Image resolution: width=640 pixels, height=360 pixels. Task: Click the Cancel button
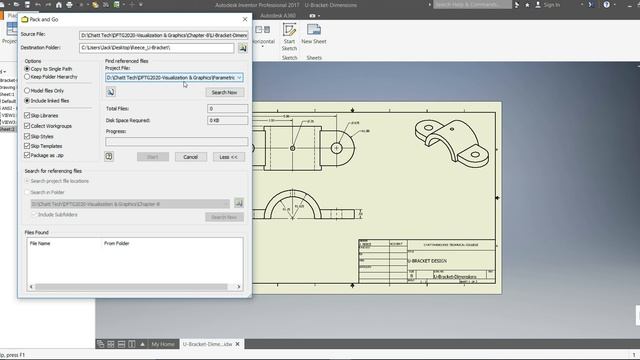pyautogui.click(x=191, y=157)
